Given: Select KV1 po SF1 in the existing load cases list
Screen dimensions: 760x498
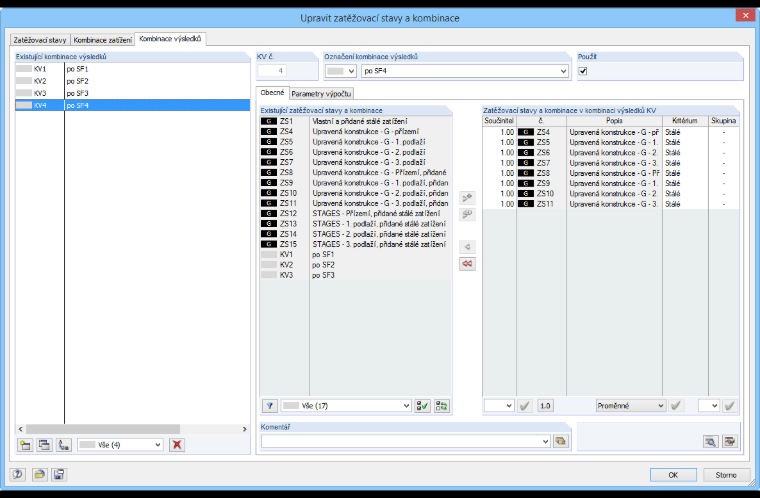Looking at the screenshot, I should (356, 255).
